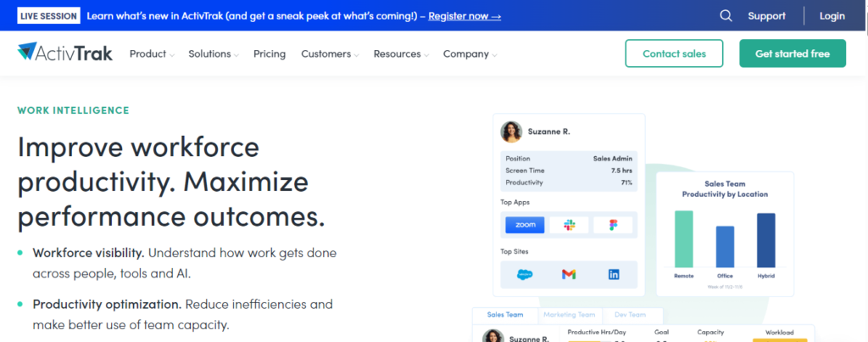Select the green Remote bar
This screenshot has height=342, width=868.
(684, 239)
